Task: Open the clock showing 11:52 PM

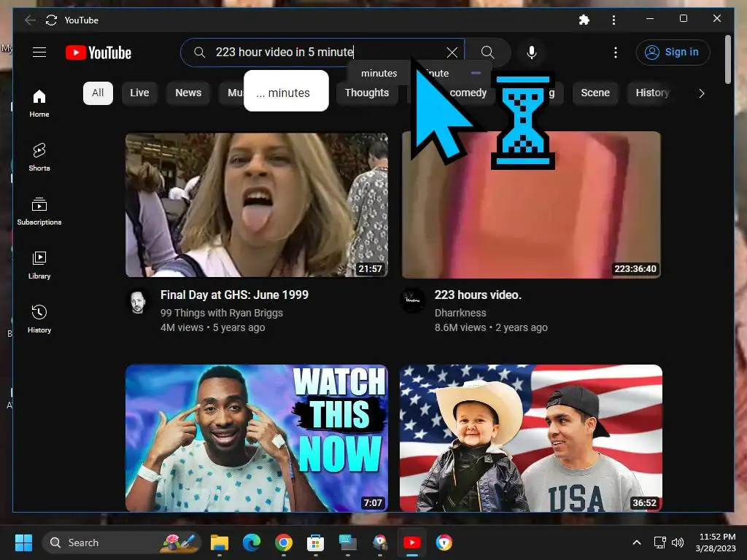Action: pyautogui.click(x=716, y=542)
